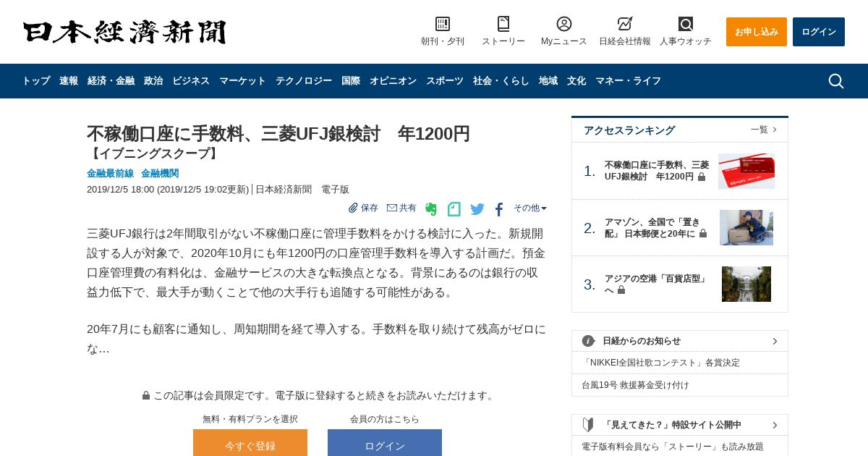Open the 国際 menu item
Image resolution: width=868 pixels, height=456 pixels.
351,81
